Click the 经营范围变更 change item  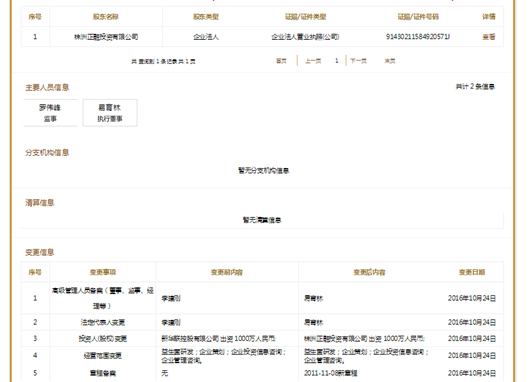tap(103, 356)
